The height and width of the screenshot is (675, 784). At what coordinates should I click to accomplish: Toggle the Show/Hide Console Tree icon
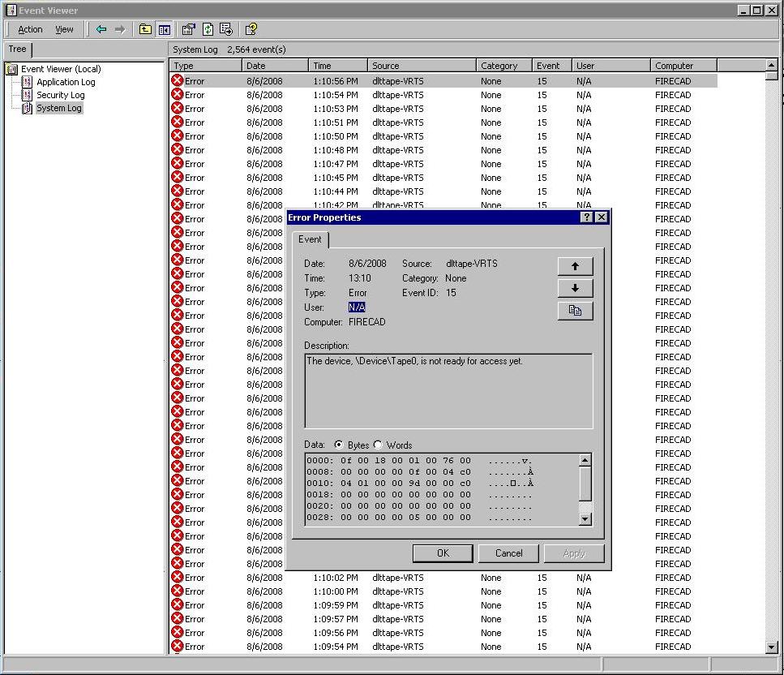[x=165, y=29]
